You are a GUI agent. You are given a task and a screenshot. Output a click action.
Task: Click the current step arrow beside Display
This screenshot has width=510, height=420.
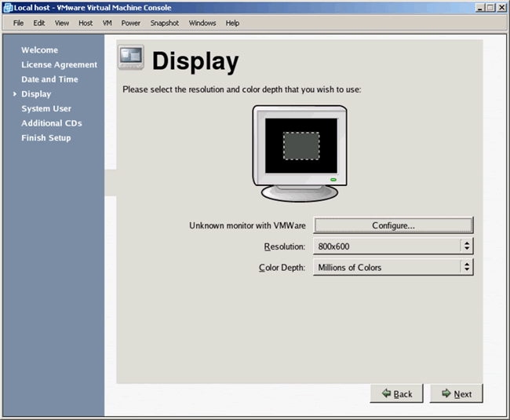point(14,94)
